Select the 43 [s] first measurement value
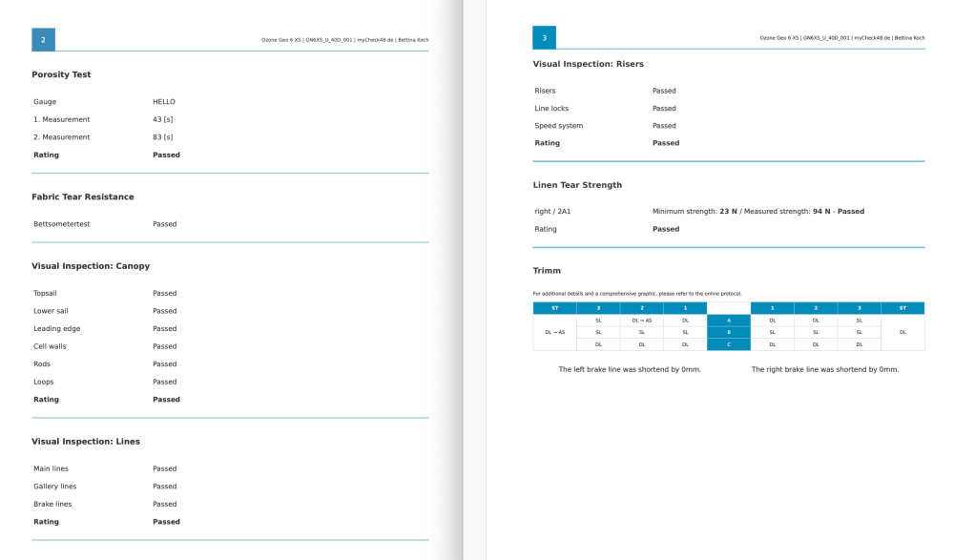The width and height of the screenshot is (954, 560). [162, 119]
